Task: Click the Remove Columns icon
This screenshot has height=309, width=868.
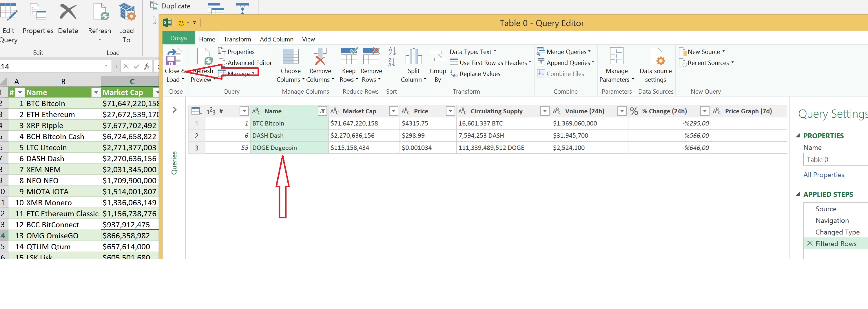Action: 320,56
